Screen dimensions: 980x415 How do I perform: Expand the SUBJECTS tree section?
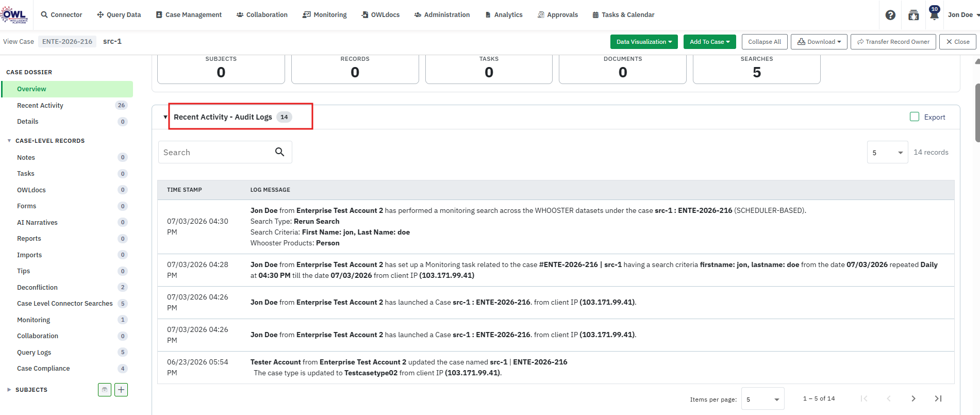(x=9, y=390)
